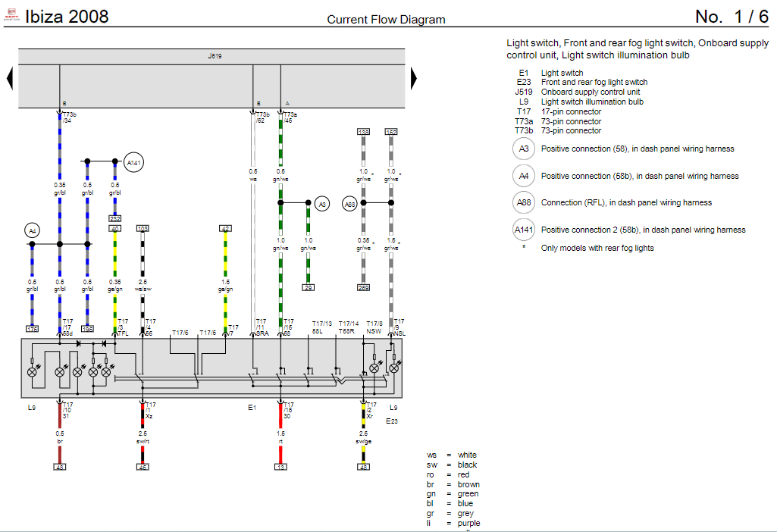Image resolution: width=777 pixels, height=532 pixels.
Task: Click the SEAT logo in the header
Action: [x=11, y=13]
